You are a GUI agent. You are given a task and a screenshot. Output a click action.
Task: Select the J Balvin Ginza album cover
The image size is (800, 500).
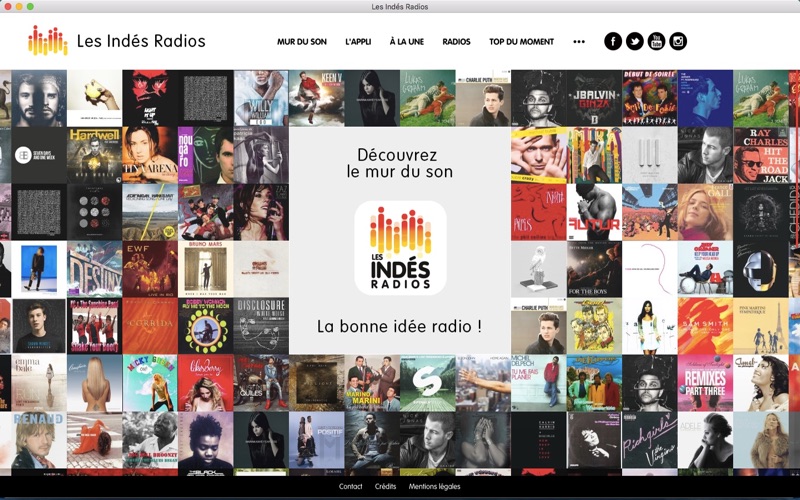coord(594,98)
